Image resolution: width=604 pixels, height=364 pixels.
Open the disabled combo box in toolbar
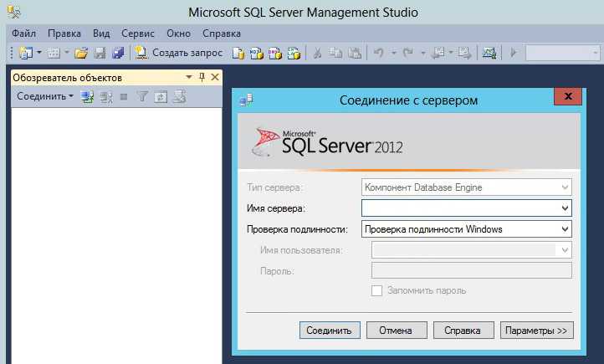click(563, 53)
